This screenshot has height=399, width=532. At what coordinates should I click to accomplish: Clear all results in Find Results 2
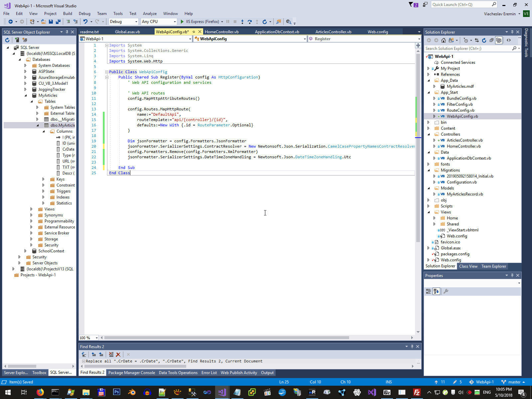118,354
